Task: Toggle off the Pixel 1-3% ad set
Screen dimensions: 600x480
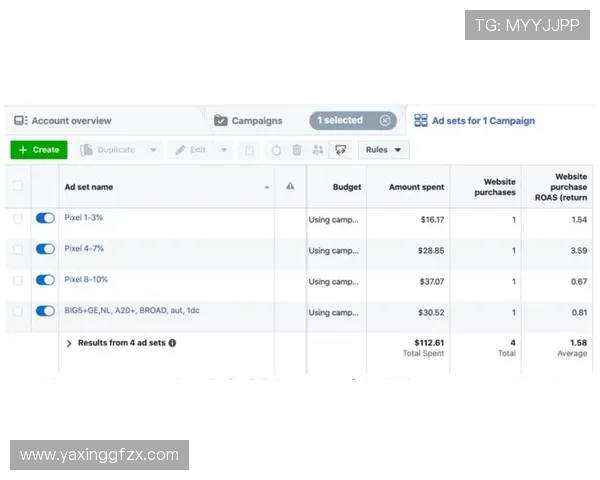Action: pyautogui.click(x=45, y=218)
